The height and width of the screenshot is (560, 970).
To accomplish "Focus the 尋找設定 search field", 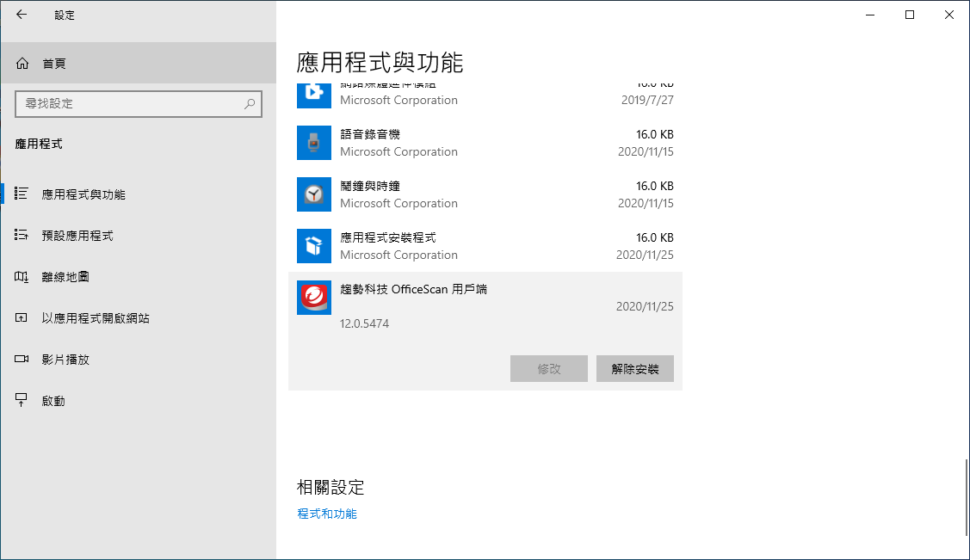I will (139, 104).
